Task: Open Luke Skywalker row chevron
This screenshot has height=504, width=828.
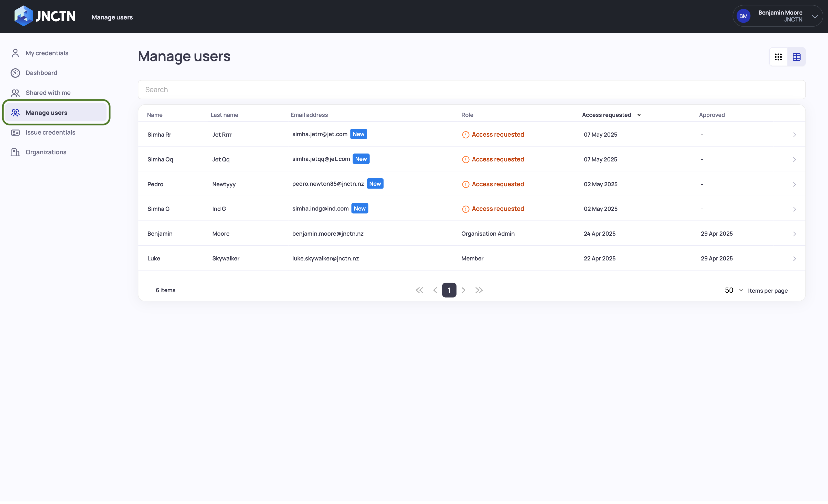Action: point(794,259)
